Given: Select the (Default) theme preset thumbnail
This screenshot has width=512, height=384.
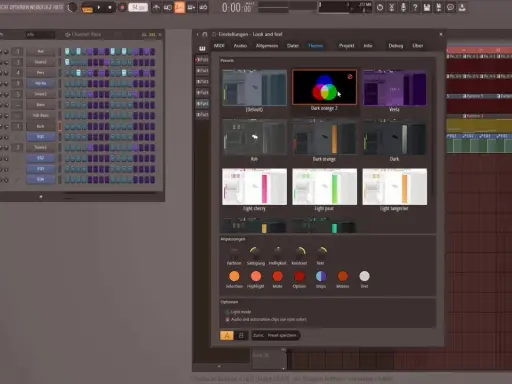Looking at the screenshot, I should click(x=254, y=88).
